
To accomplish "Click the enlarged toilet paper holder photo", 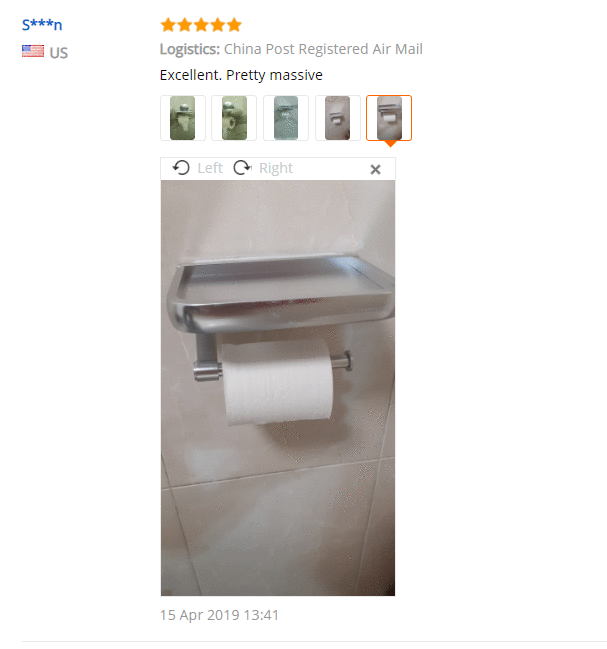I will pyautogui.click(x=278, y=388).
